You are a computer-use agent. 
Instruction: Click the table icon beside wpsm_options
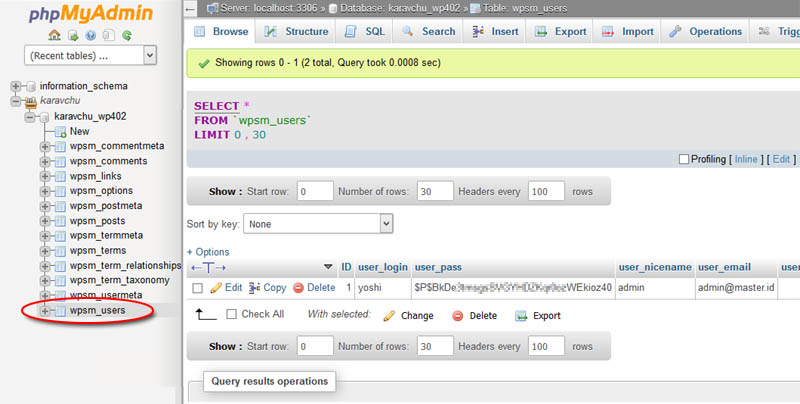tap(60, 191)
